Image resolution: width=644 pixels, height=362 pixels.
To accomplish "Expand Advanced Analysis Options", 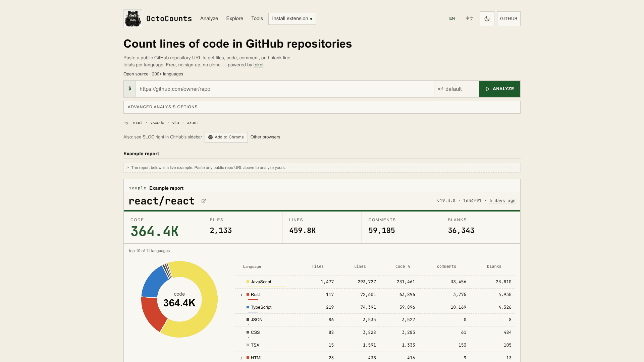I will point(322,107).
